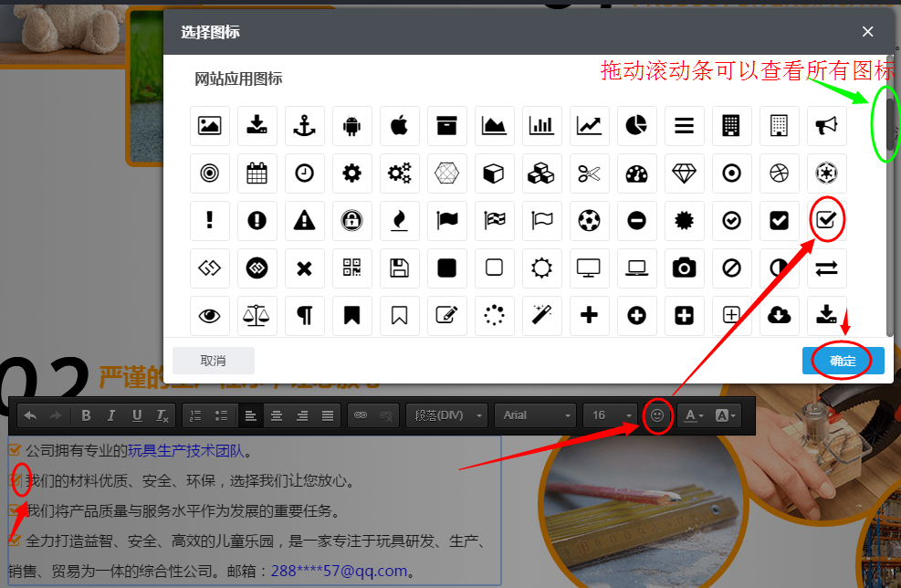Viewport: 901px width, 588px height.
Task: Select the calendar icon
Action: point(257,173)
